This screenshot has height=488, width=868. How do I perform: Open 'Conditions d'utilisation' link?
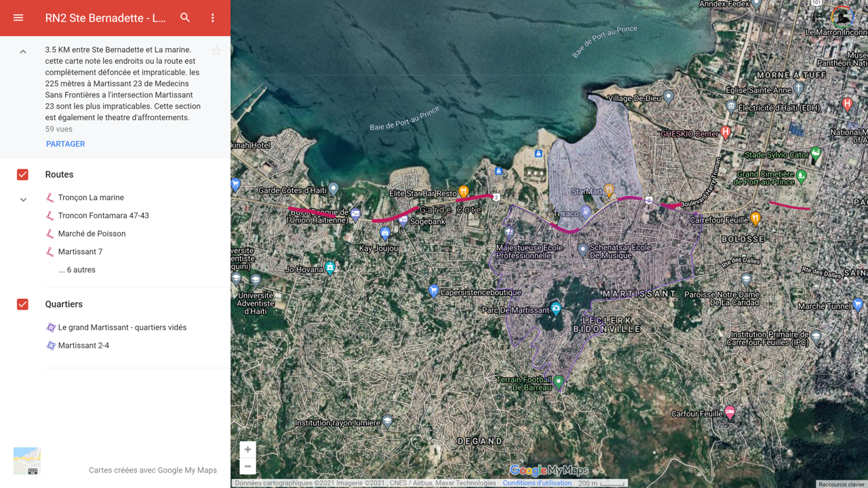click(x=536, y=483)
